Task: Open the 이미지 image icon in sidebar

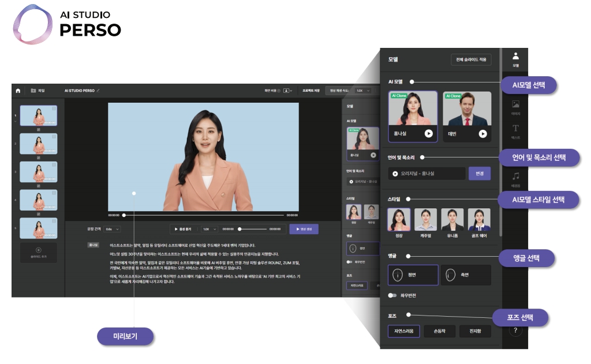Action: pyautogui.click(x=515, y=108)
